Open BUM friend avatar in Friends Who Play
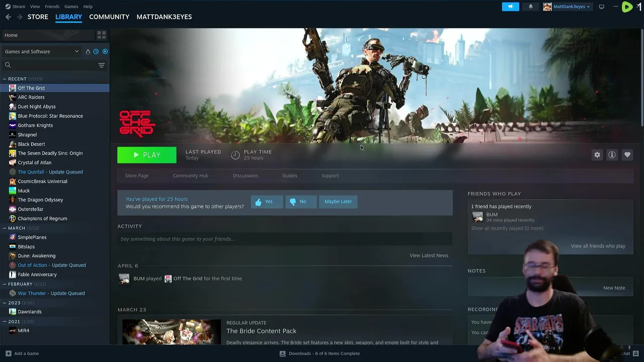Viewport: 644px width, 362px height. pos(477,217)
